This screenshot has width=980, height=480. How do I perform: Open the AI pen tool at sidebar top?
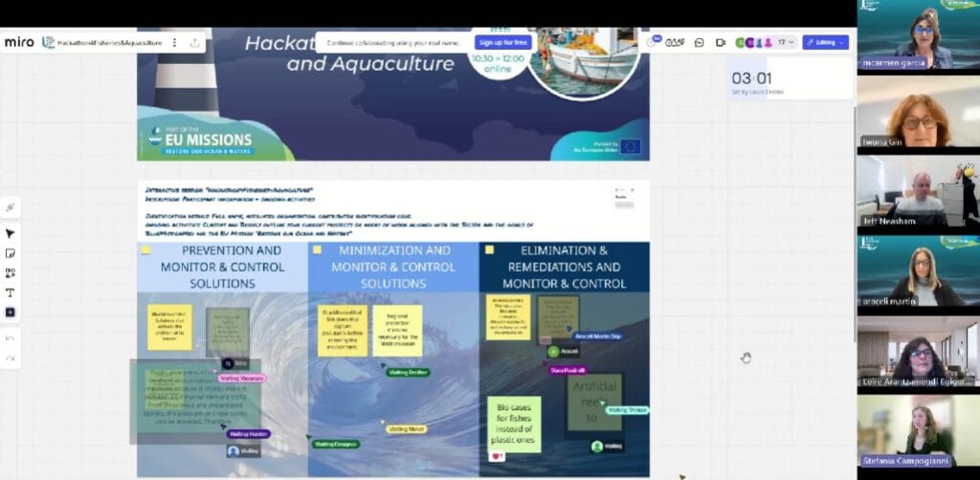pyautogui.click(x=11, y=207)
